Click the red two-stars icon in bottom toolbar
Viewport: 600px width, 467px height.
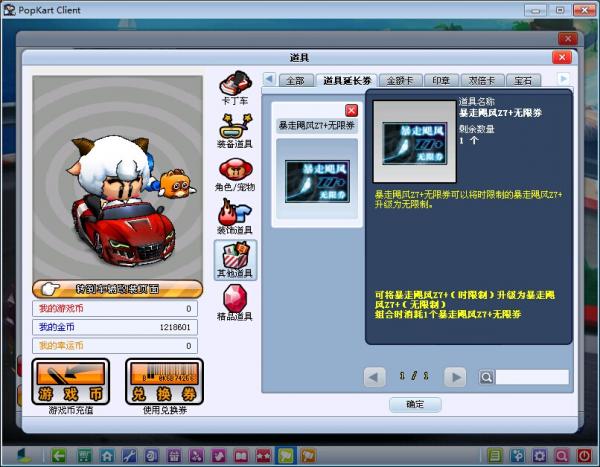click(264, 456)
